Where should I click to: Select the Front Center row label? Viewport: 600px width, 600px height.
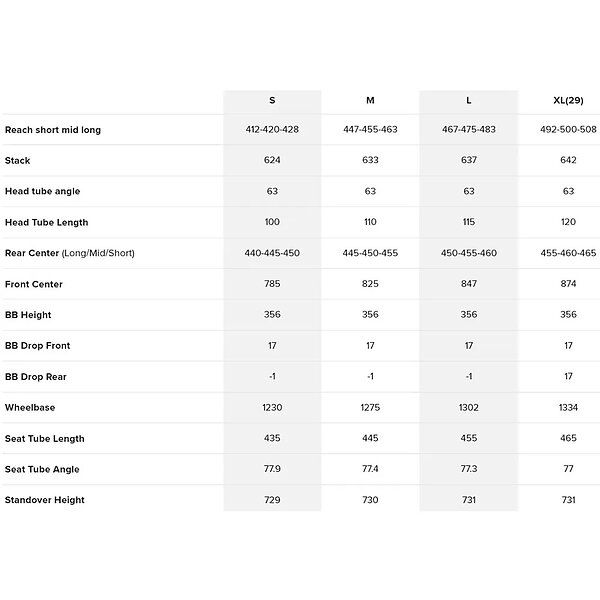[x=34, y=284]
